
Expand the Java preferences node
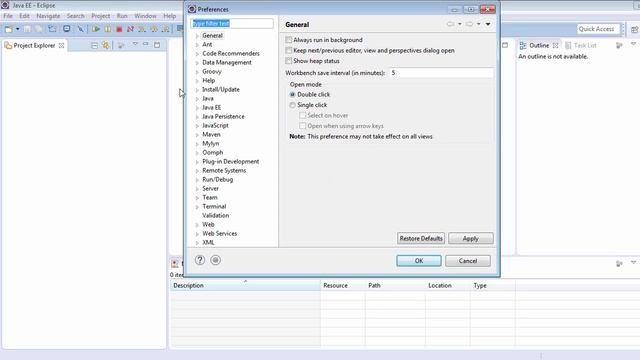197,99
